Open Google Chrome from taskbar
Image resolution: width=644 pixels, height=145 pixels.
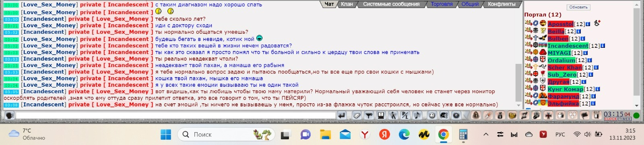tap(443, 134)
